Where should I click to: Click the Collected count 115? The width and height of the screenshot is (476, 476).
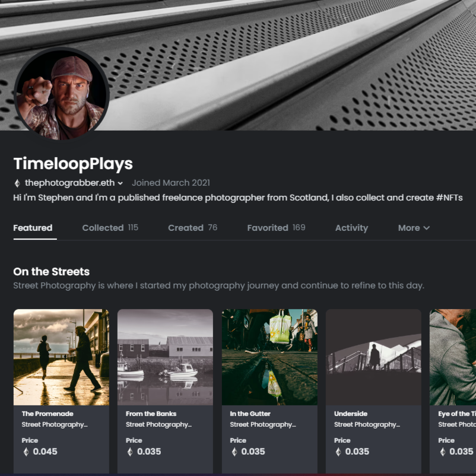(x=133, y=227)
